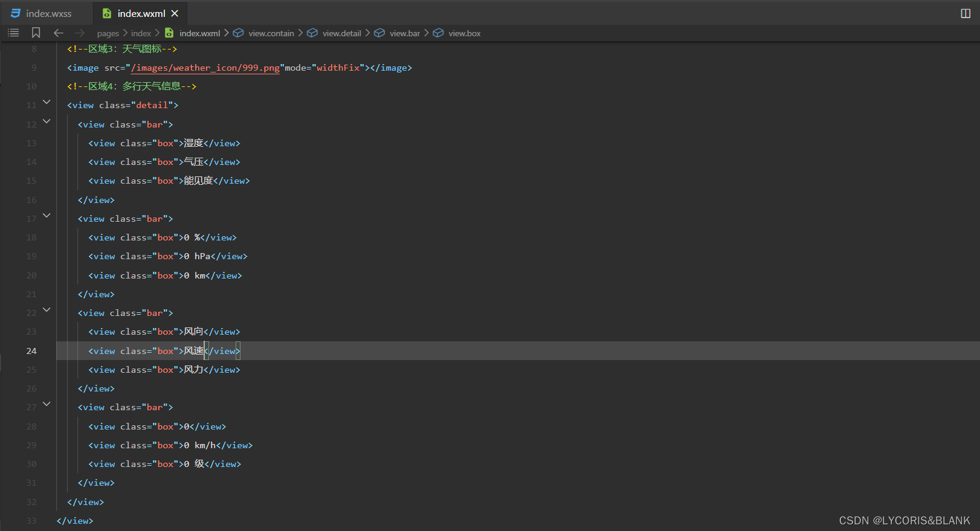Click the wxml file icon in breadcrumb
Screen dimensions: 980x531
coord(169,33)
